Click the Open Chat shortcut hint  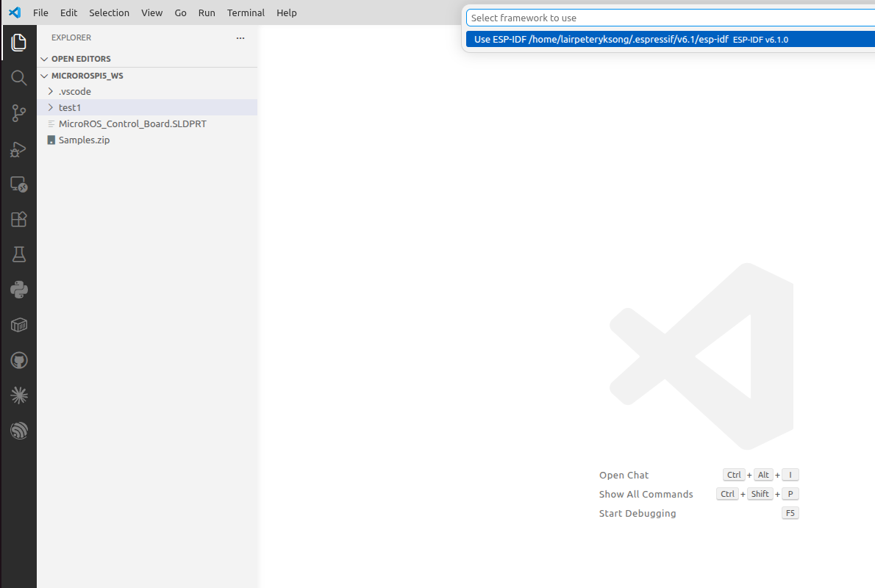point(624,476)
